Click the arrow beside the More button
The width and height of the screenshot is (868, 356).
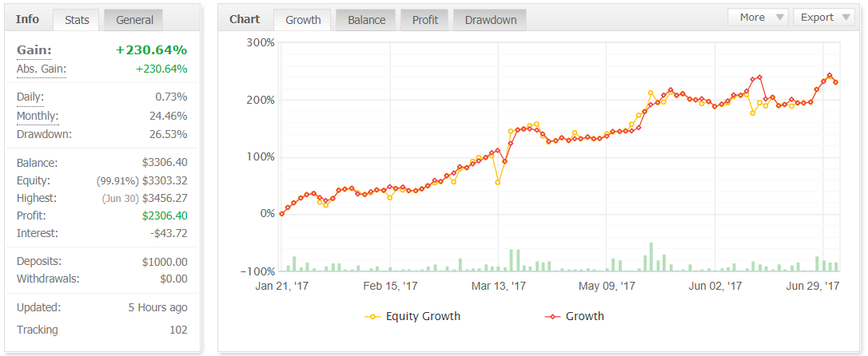(x=780, y=18)
